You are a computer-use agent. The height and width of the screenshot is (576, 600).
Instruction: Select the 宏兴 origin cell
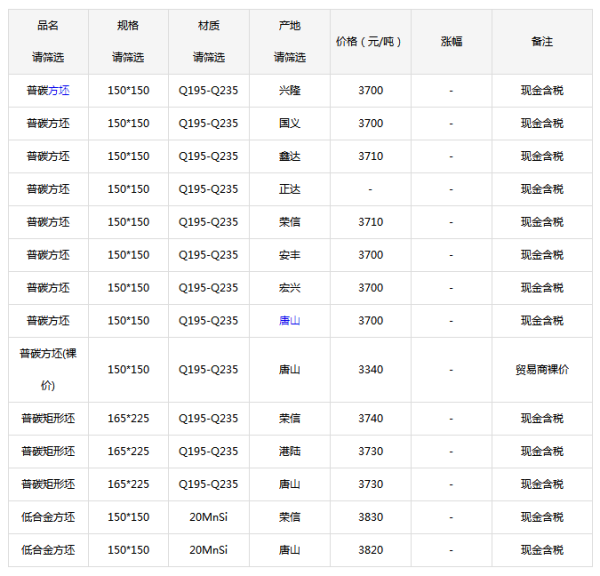pyautogui.click(x=290, y=288)
